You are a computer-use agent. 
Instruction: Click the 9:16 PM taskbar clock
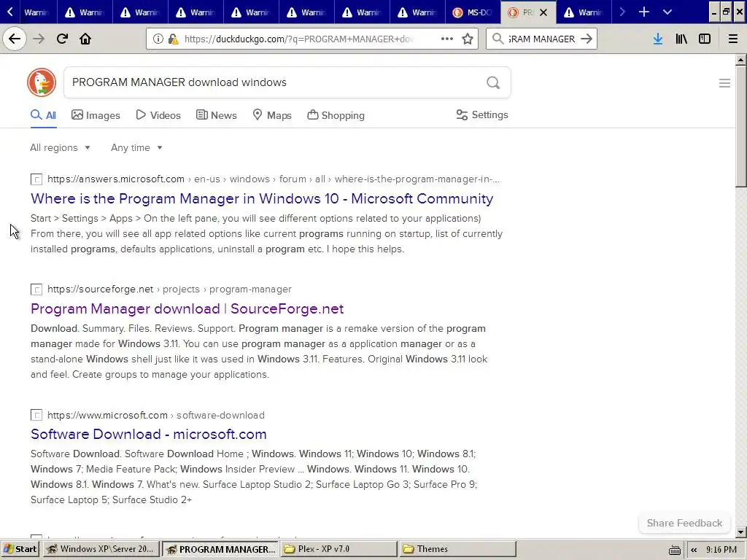721,550
